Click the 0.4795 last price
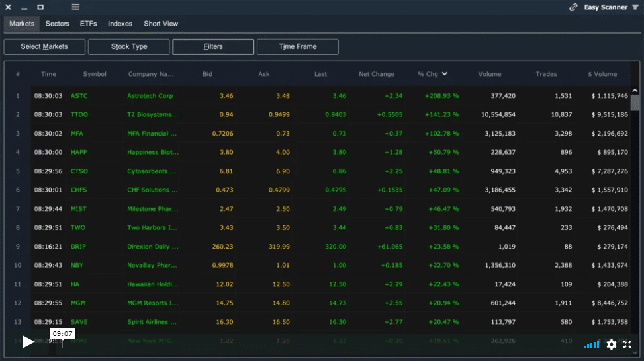 (336, 190)
